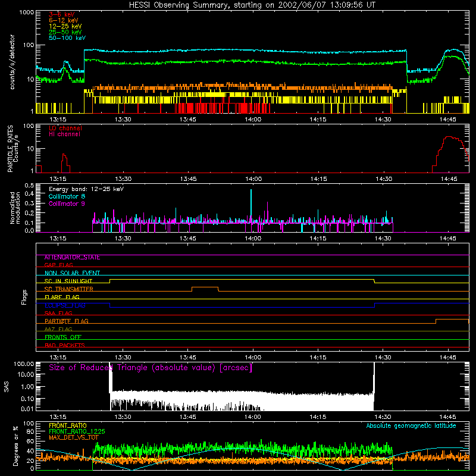Click the 'SC_TRANSMITTER' flag label
This screenshot has width=476, height=476.
point(69,289)
